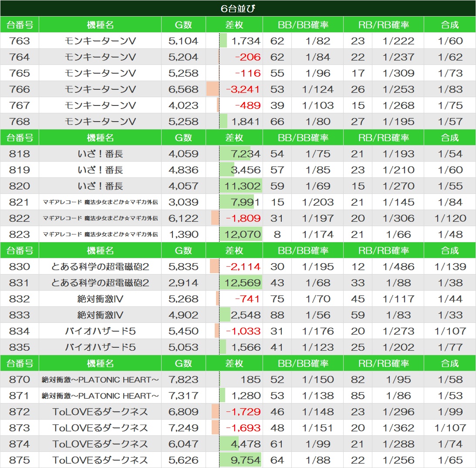Click the first 機種名 column header

pos(100,24)
